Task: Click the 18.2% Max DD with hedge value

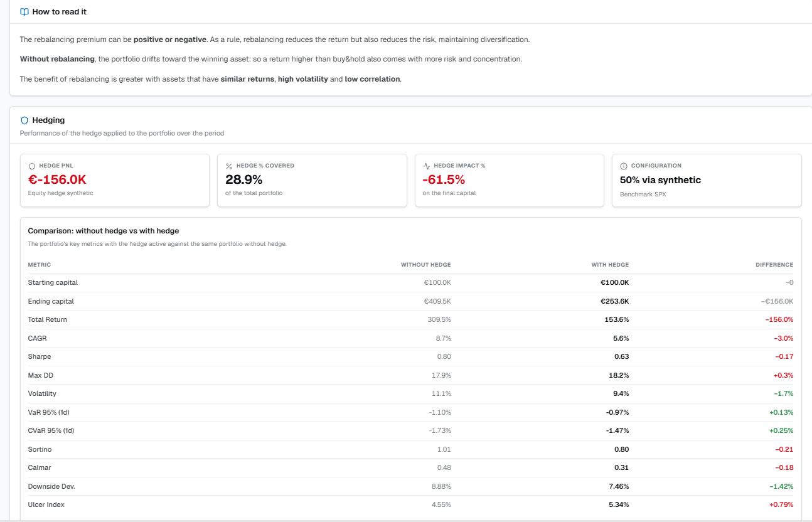Action: 619,375
